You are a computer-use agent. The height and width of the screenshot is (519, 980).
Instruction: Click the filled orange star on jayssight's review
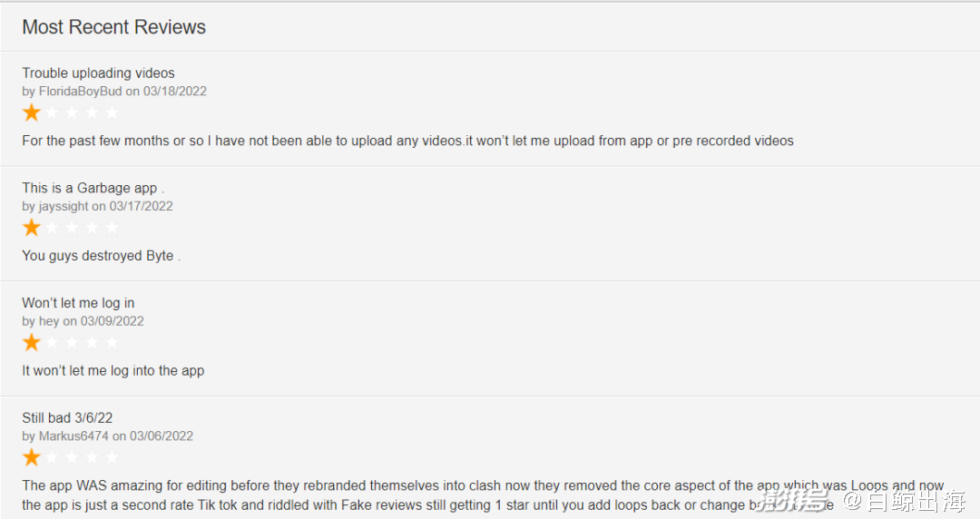click(x=31, y=228)
